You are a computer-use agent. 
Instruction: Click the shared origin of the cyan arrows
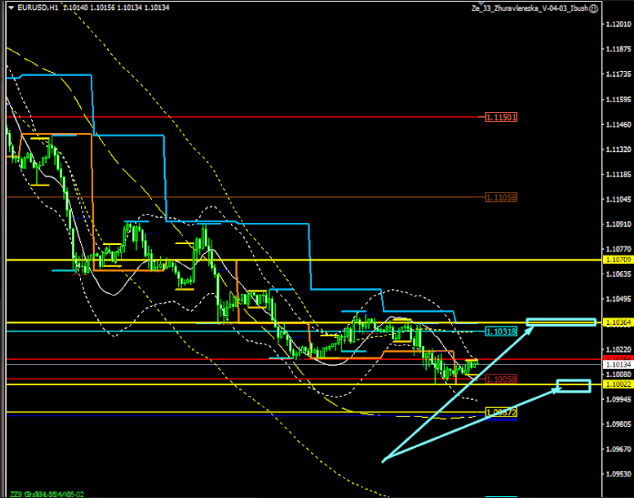point(382,461)
